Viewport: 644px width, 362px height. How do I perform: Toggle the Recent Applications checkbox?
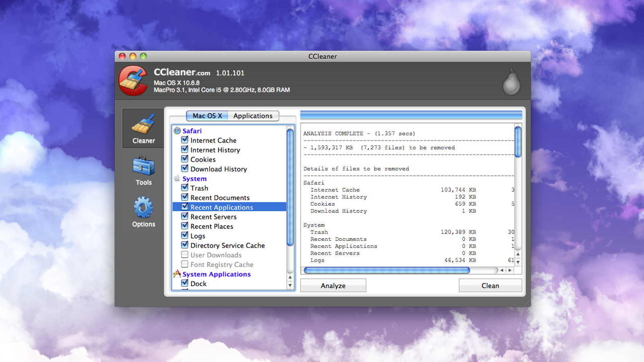pos(185,207)
